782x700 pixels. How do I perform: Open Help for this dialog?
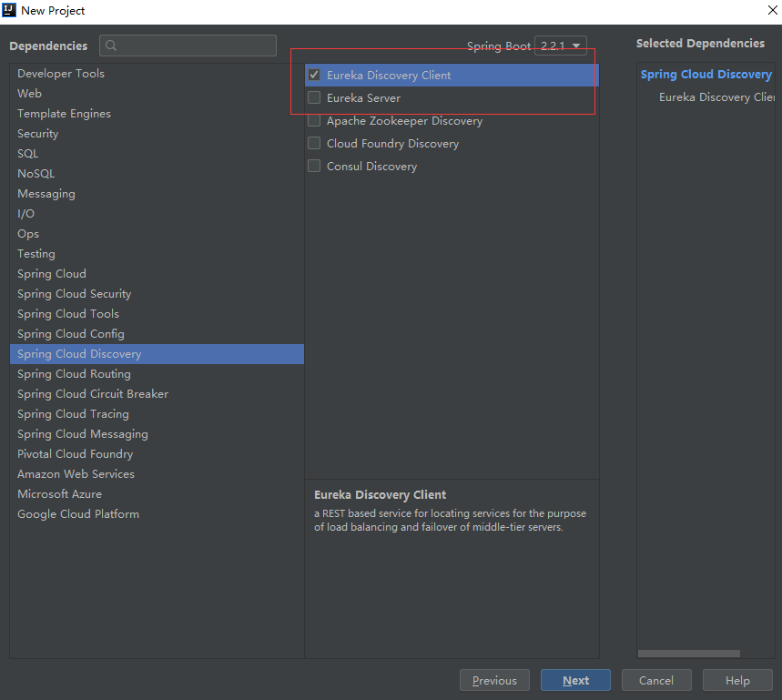[737, 680]
